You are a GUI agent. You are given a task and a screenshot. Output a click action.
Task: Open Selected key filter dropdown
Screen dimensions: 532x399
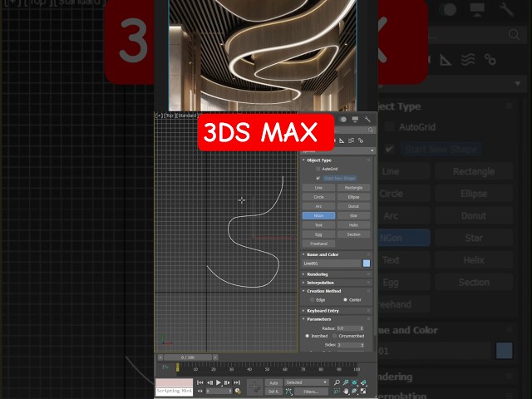click(307, 382)
